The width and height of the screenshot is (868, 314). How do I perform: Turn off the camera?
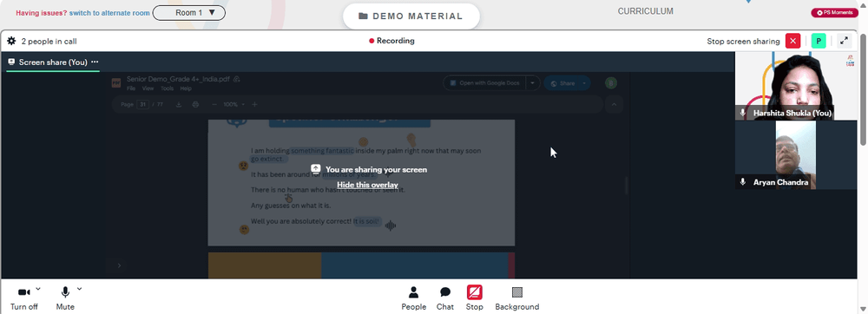pos(23,298)
